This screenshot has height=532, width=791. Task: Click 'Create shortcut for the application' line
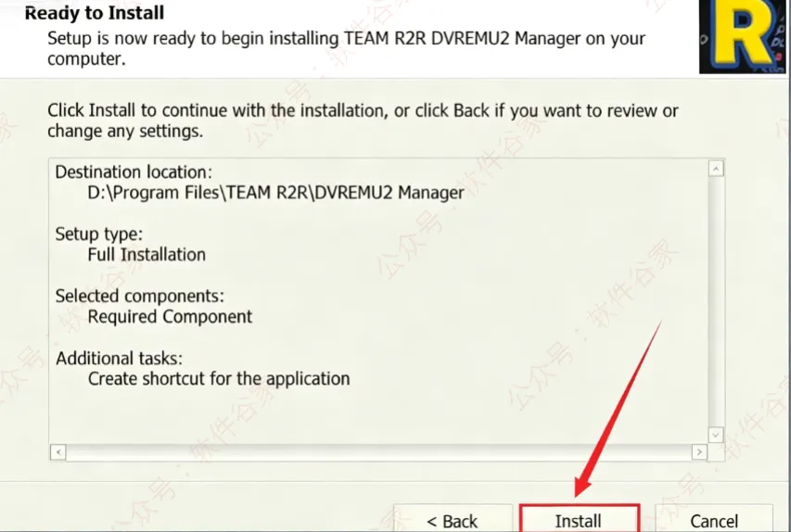[219, 379]
